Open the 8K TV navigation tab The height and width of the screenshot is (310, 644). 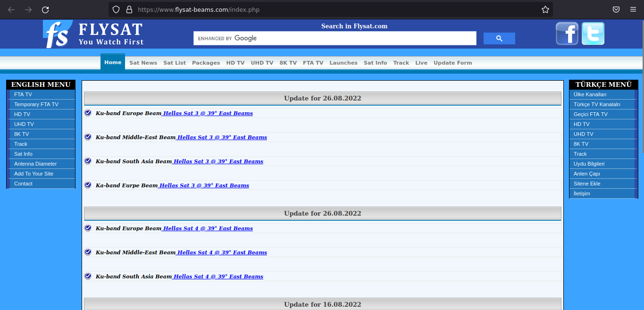pyautogui.click(x=288, y=63)
